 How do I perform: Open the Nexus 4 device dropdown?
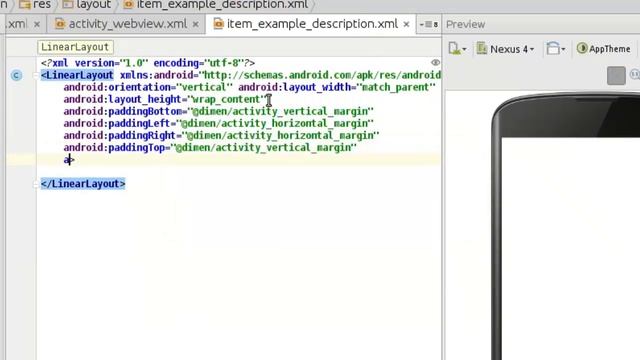pos(505,49)
